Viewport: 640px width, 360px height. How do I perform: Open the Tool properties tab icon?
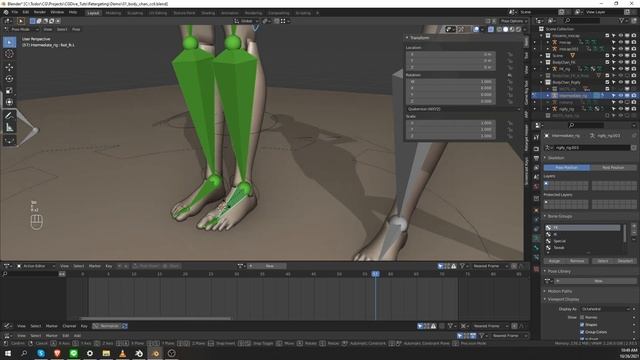pos(536,138)
